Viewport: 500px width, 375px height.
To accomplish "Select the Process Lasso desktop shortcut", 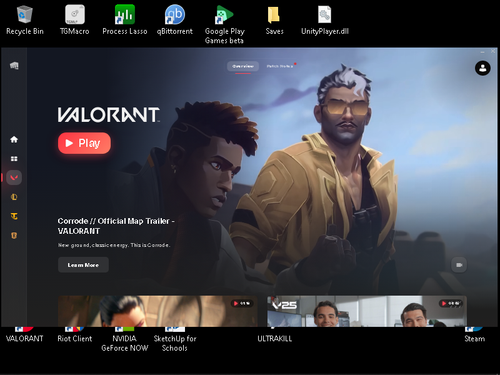I will click(x=125, y=20).
